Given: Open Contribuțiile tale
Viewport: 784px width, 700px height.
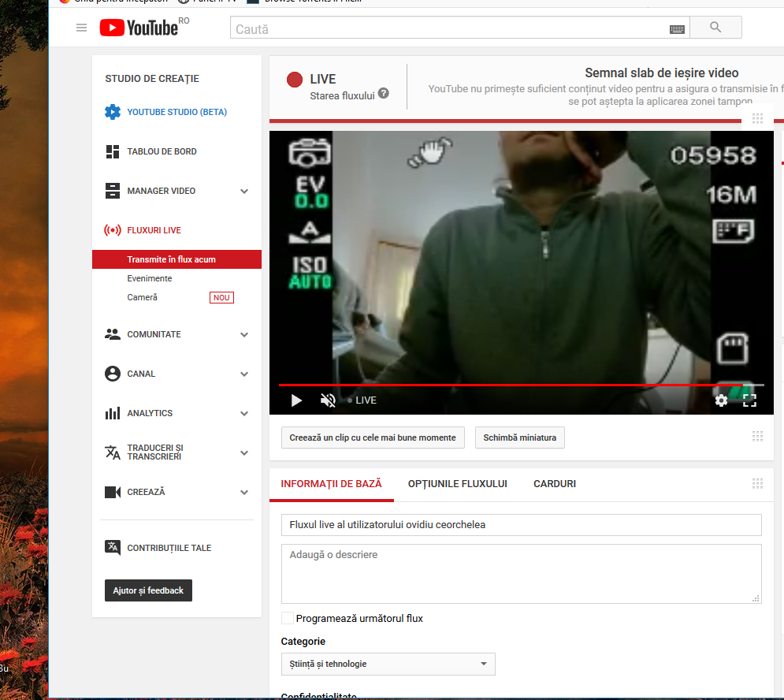Looking at the screenshot, I should [169, 548].
